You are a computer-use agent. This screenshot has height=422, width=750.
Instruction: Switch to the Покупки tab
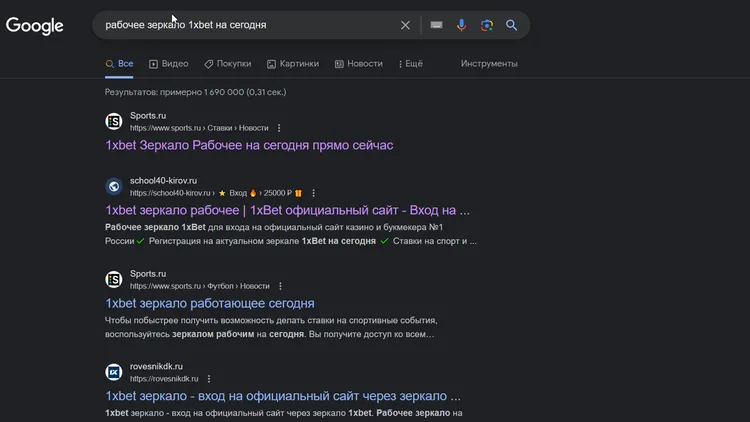(228, 64)
